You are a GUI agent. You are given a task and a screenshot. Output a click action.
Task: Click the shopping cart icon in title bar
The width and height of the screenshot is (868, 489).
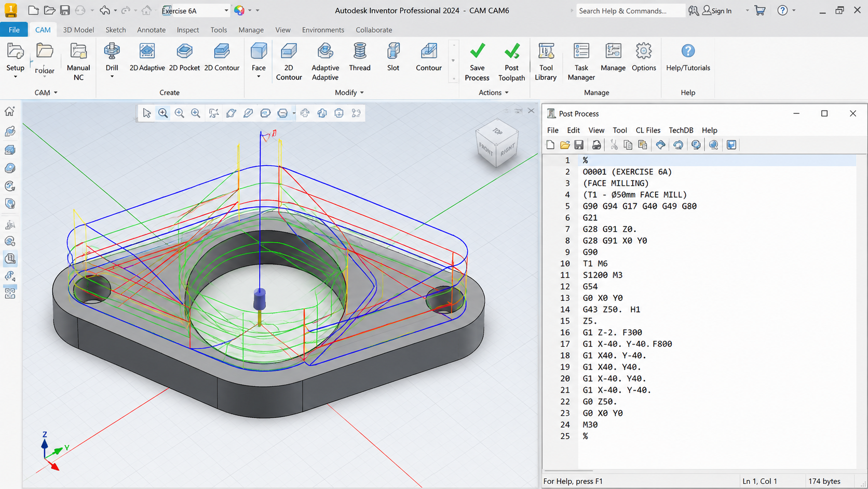tap(760, 10)
